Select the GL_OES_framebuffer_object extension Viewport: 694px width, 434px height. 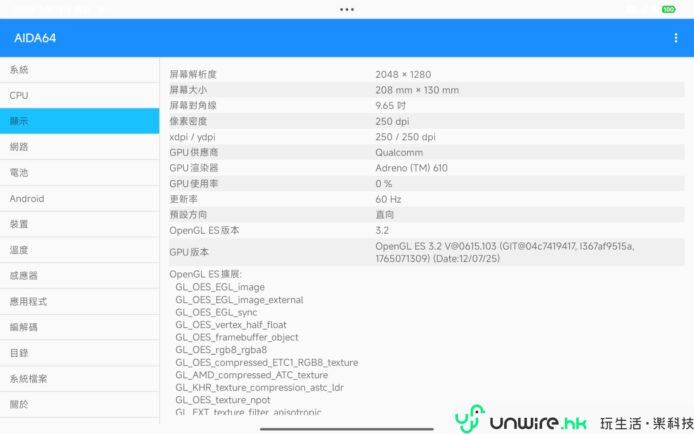(237, 337)
